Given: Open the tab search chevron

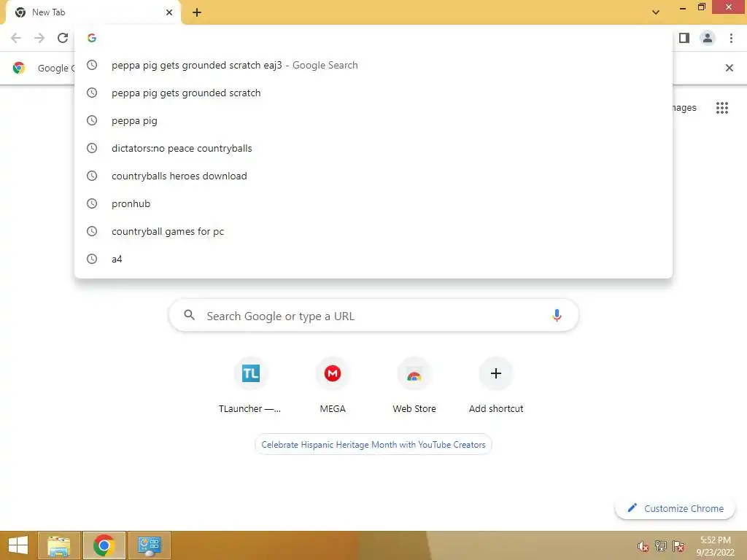Looking at the screenshot, I should point(656,12).
